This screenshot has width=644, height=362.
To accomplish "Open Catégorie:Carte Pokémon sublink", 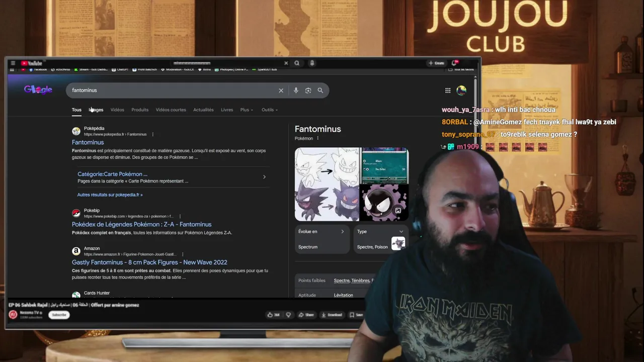I will coord(112,174).
